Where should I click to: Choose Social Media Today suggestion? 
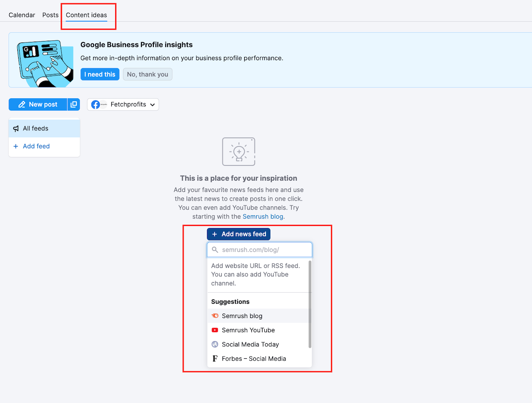(x=258, y=344)
